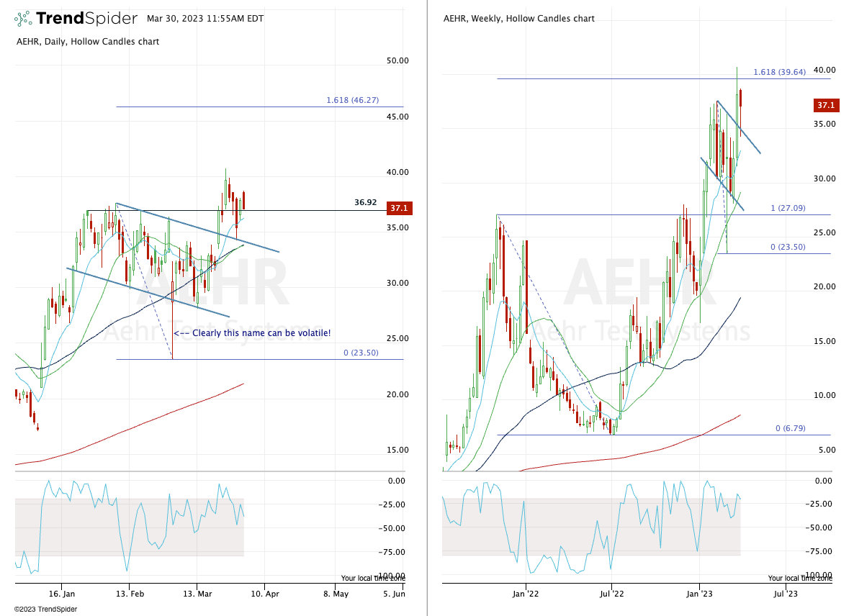Click the 'AEHR, Daily, Hollow Candles chart' title
The height and width of the screenshot is (616, 854).
pyautogui.click(x=88, y=41)
